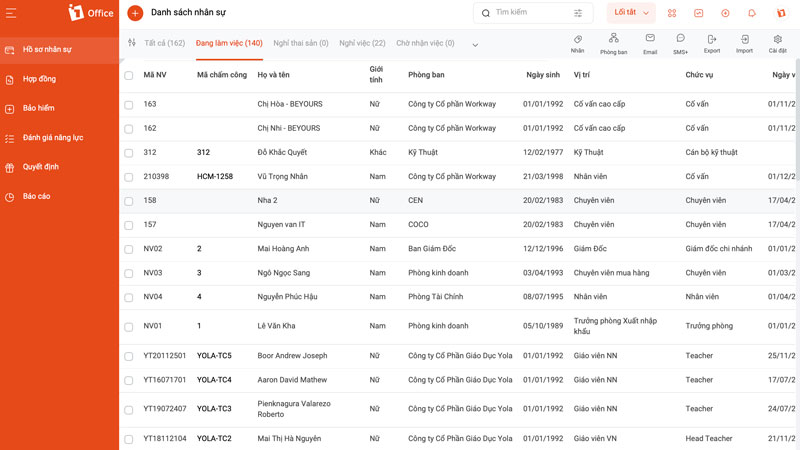Click position Trưởng phòng Xuất nhập khẩu
The height and width of the screenshot is (450, 800).
coord(615,326)
